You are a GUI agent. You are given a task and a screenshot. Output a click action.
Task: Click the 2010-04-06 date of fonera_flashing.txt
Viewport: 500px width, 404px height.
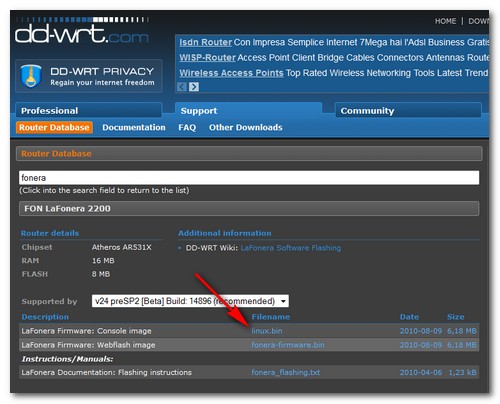[x=421, y=372]
